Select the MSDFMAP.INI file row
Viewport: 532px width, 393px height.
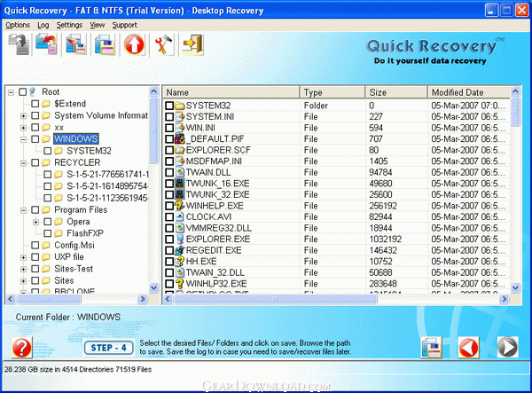point(337,161)
